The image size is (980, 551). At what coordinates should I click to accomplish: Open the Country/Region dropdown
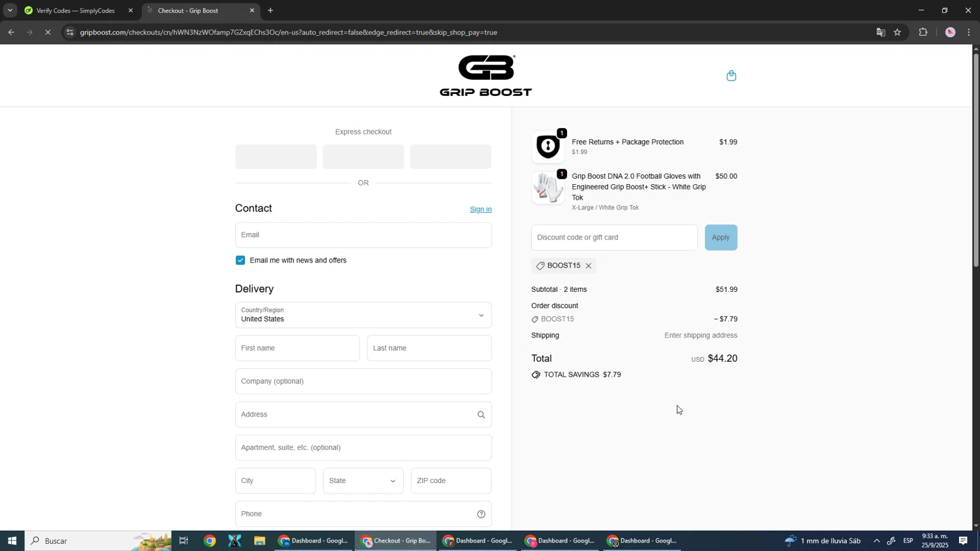(x=363, y=315)
